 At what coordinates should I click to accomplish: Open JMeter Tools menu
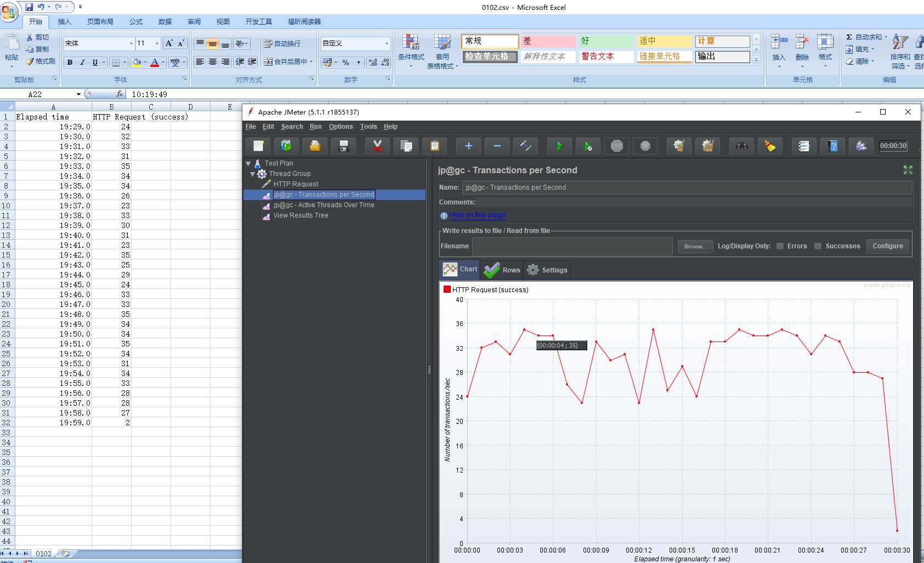(369, 127)
